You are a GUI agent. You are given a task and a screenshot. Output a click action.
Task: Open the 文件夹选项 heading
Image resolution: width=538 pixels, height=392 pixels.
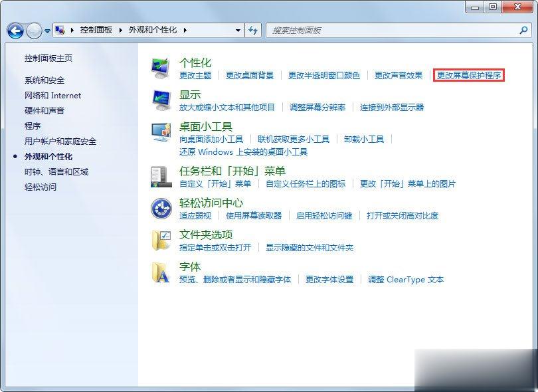pyautogui.click(x=206, y=235)
